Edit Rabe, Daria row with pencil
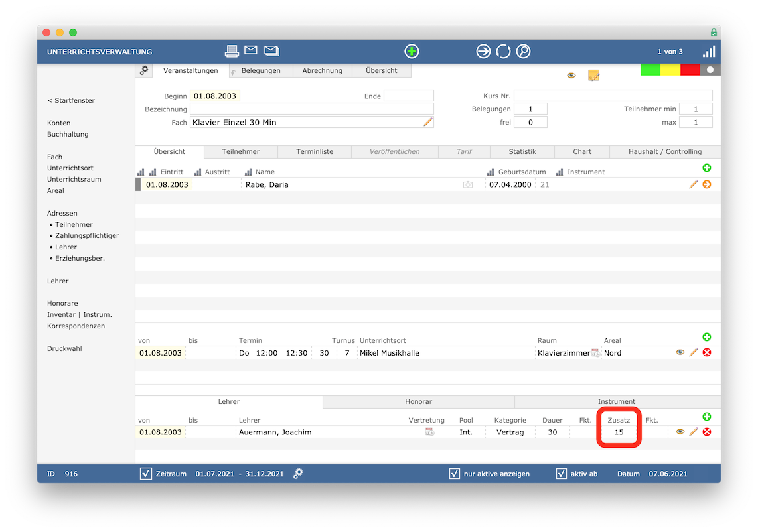Screen dimensions: 758x532 pyautogui.click(x=693, y=184)
